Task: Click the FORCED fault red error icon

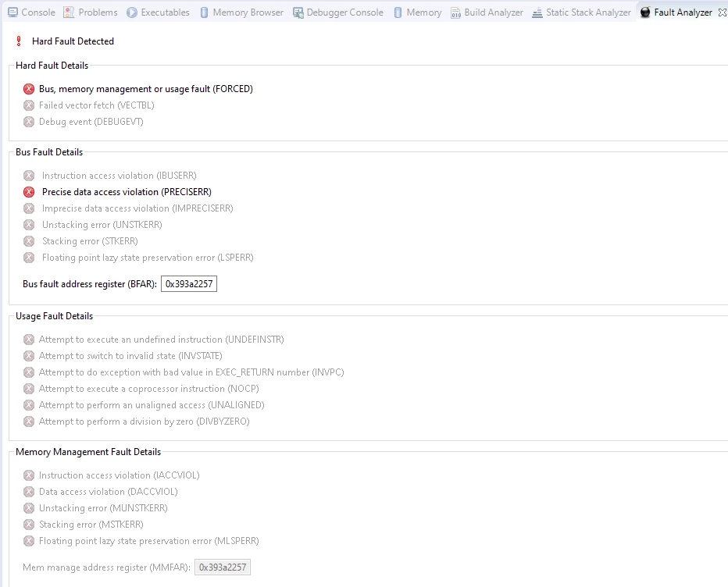Action: pyautogui.click(x=29, y=89)
